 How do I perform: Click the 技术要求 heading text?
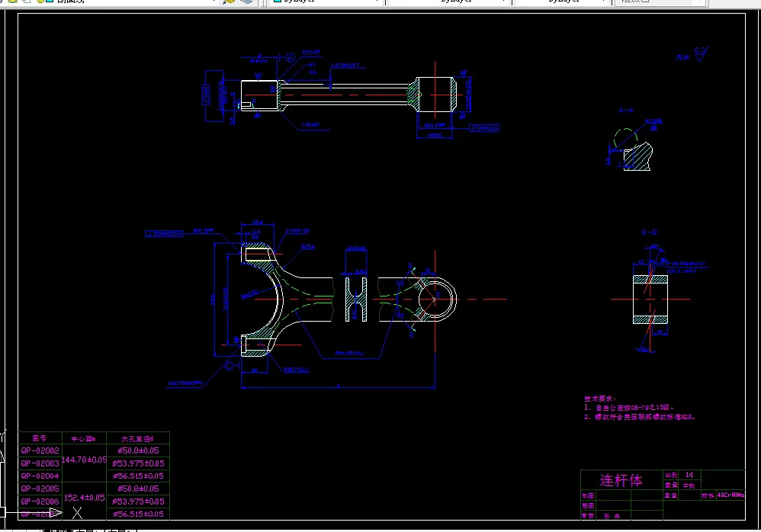(600, 399)
